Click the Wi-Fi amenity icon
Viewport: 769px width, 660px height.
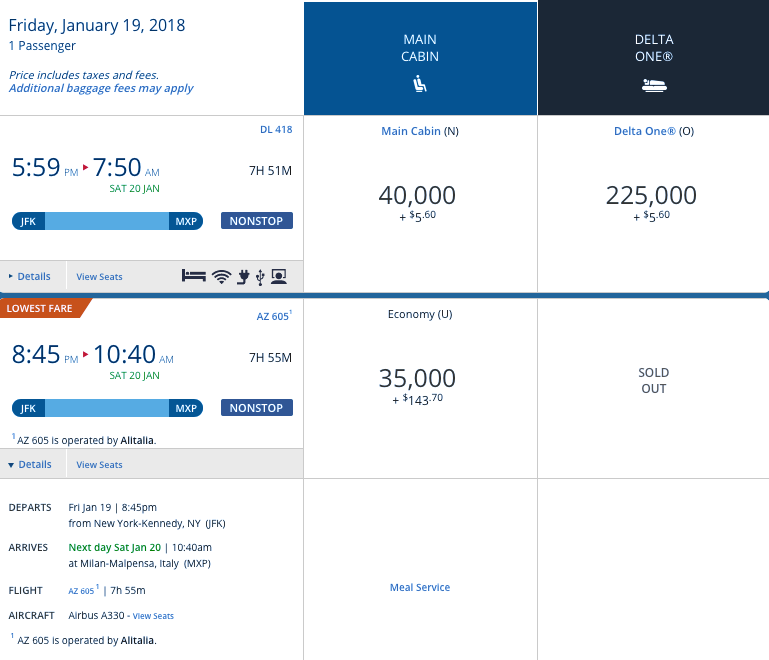pos(221,276)
